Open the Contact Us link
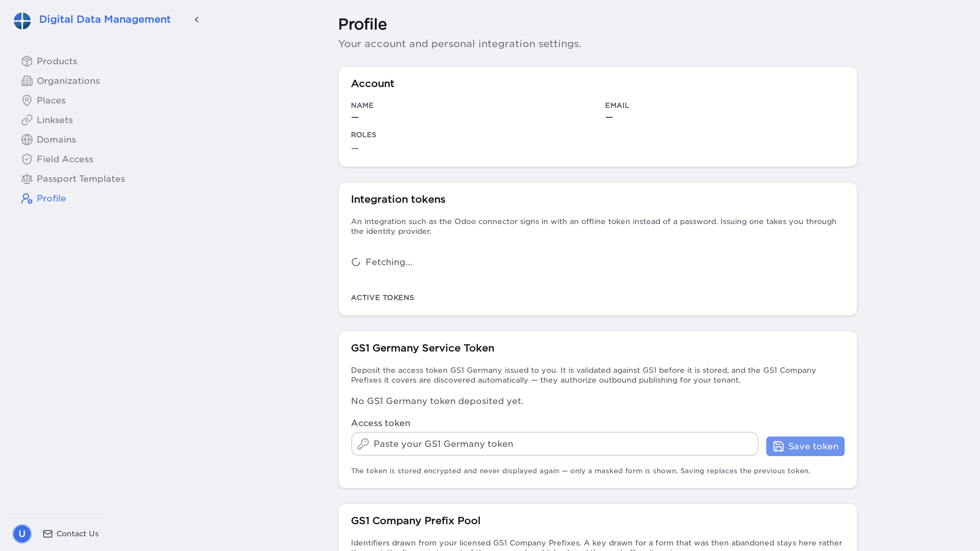Viewport: 980px width, 551px height. coord(71,534)
